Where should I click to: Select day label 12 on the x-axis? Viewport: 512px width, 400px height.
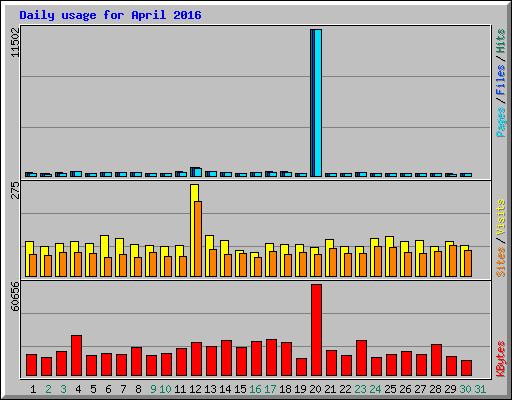point(195,389)
